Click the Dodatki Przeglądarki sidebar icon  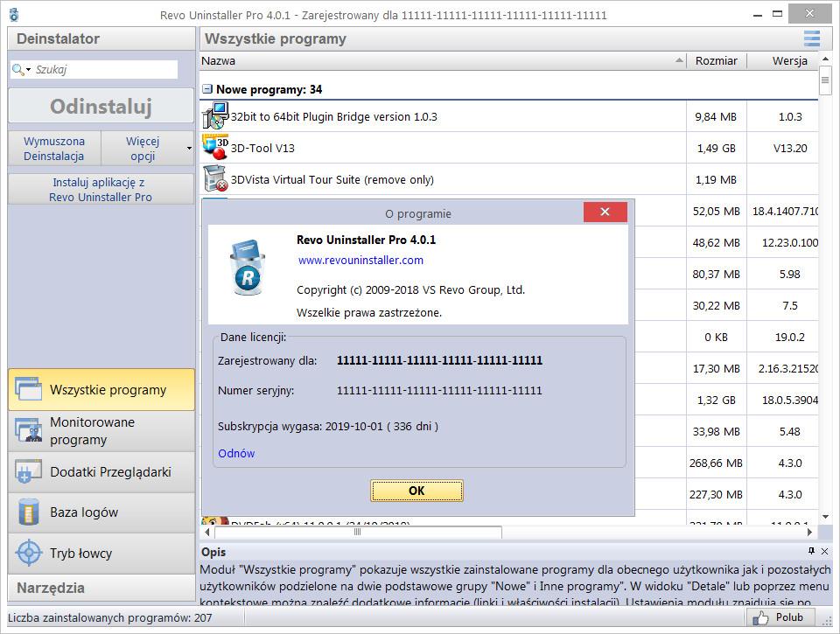click(28, 471)
